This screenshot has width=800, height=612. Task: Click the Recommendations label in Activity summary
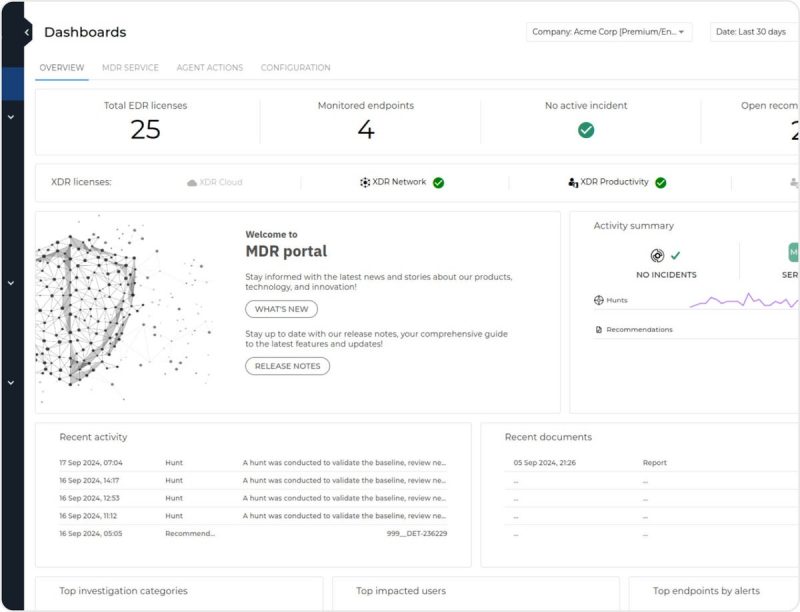pyautogui.click(x=639, y=330)
